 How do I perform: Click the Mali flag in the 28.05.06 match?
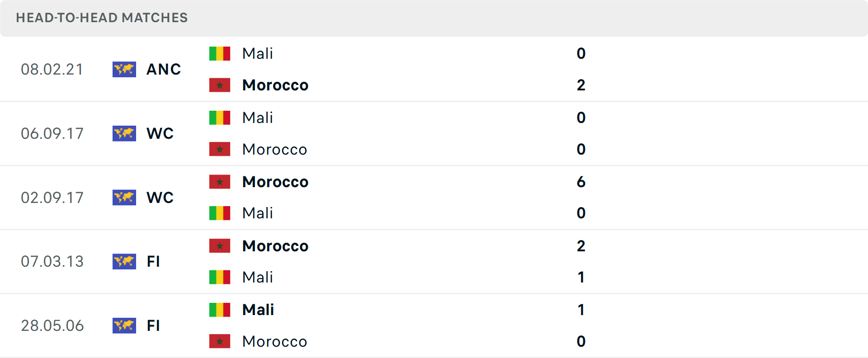tap(220, 310)
